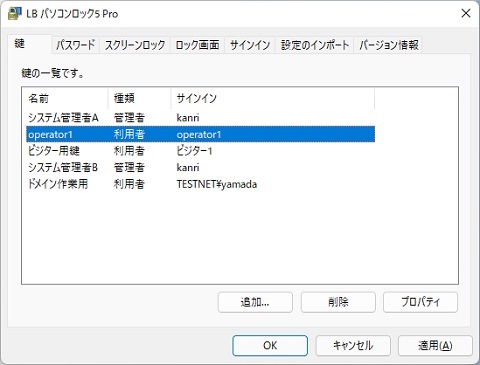Open プロパティ for the selected key

(x=420, y=302)
